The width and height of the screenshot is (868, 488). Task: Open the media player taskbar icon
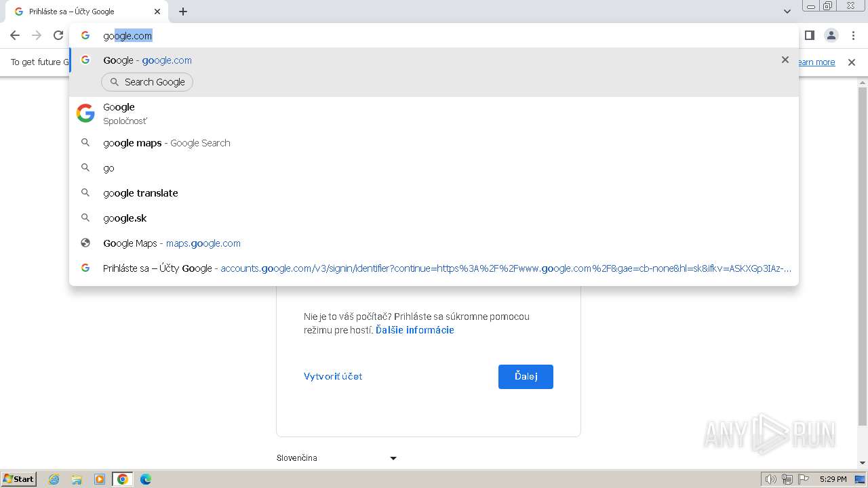(x=100, y=479)
